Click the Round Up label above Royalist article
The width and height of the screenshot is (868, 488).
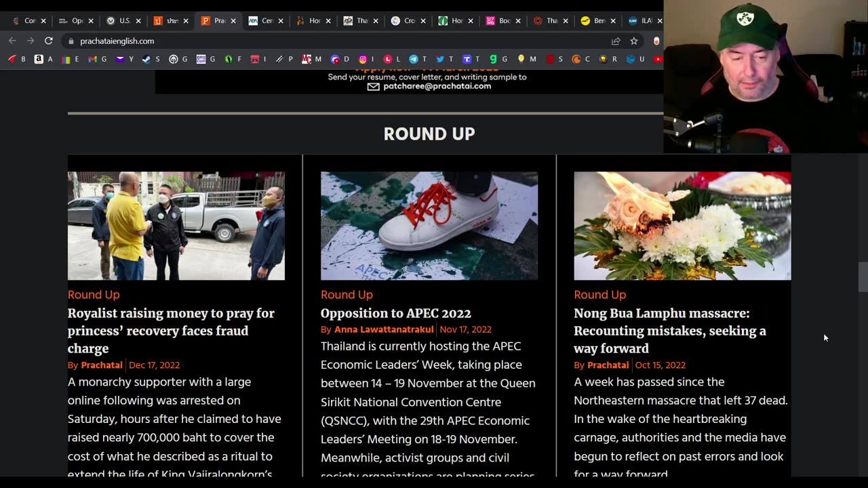(94, 295)
